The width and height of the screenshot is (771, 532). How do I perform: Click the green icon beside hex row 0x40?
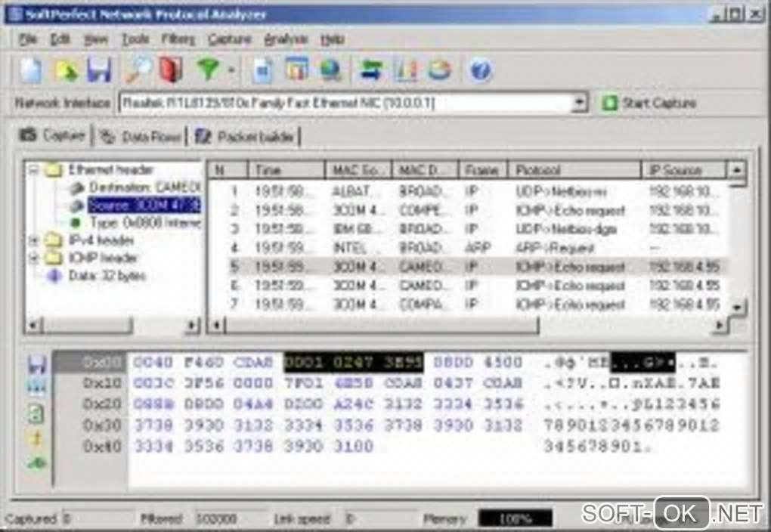37,462
